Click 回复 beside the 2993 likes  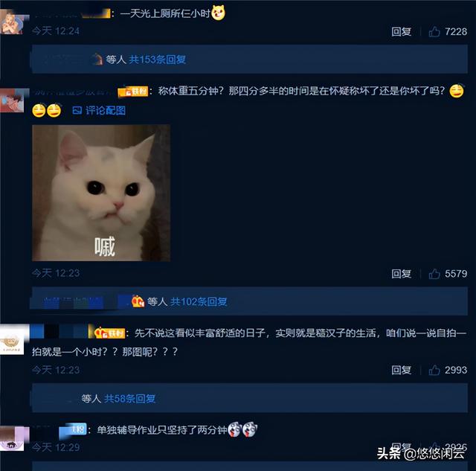[x=402, y=370]
